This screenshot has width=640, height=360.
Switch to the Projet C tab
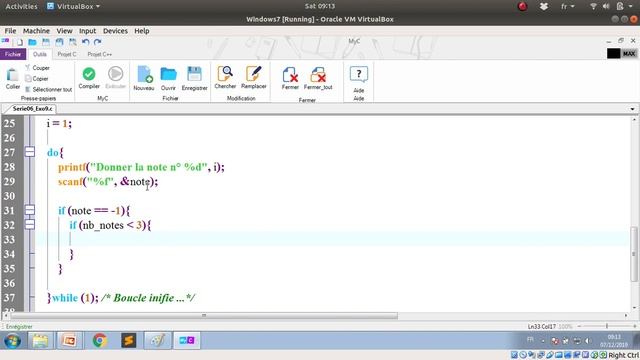tap(67, 54)
